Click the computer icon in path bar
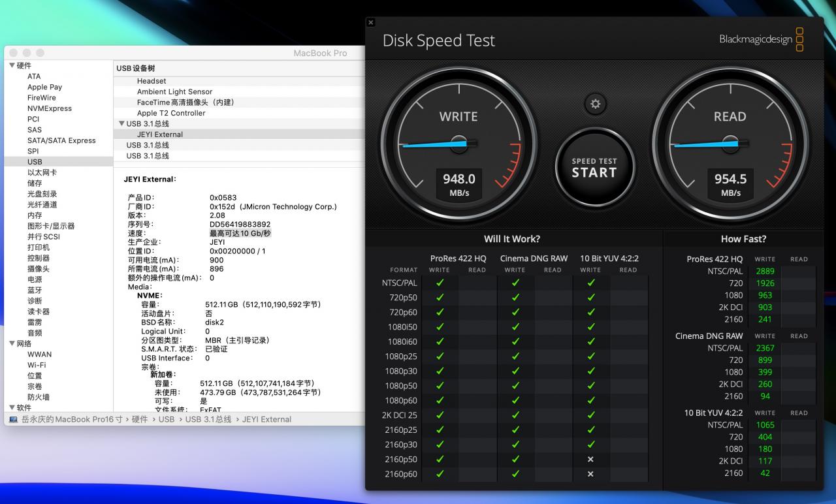The image size is (836, 504). (x=14, y=419)
